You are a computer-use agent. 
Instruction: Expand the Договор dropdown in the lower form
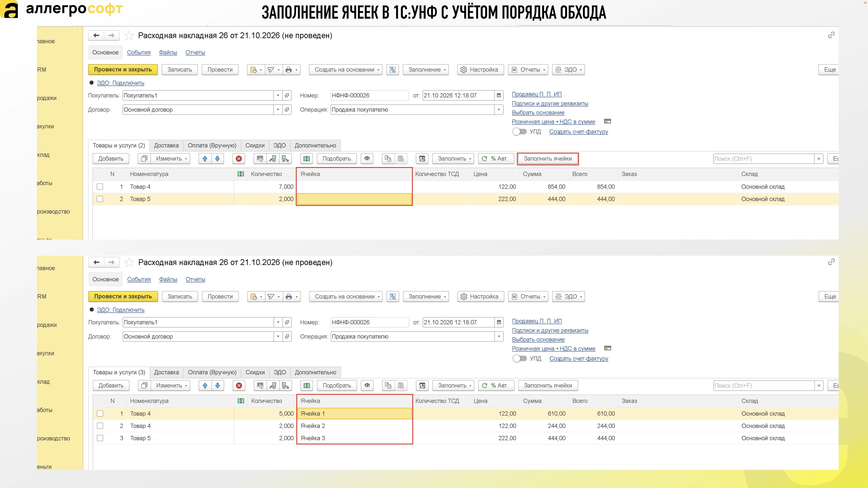pos(278,337)
